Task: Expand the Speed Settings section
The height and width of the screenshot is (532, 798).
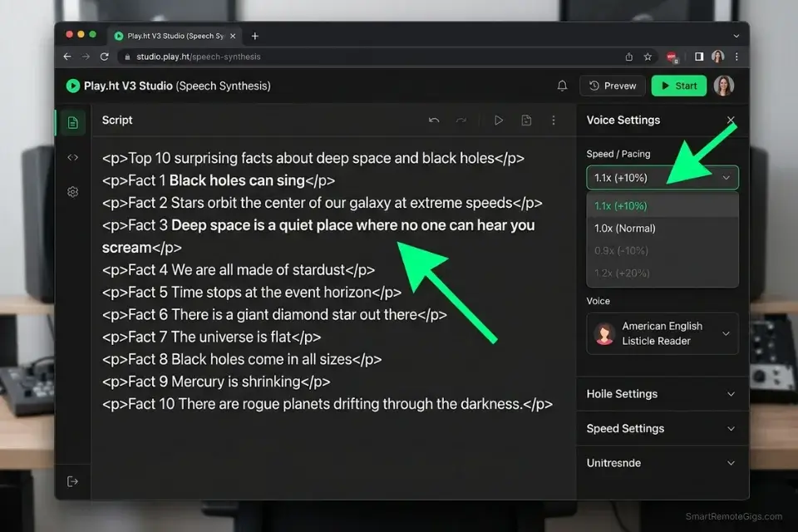Action: (x=663, y=429)
